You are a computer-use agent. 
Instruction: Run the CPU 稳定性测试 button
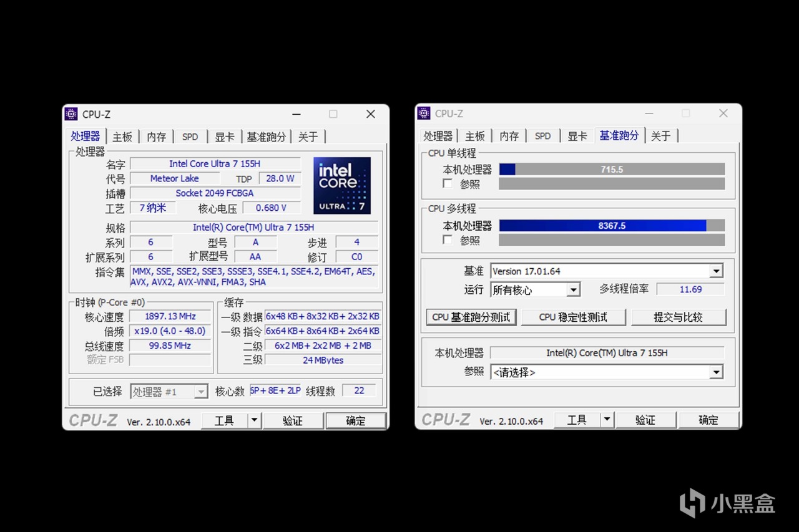pyautogui.click(x=573, y=317)
